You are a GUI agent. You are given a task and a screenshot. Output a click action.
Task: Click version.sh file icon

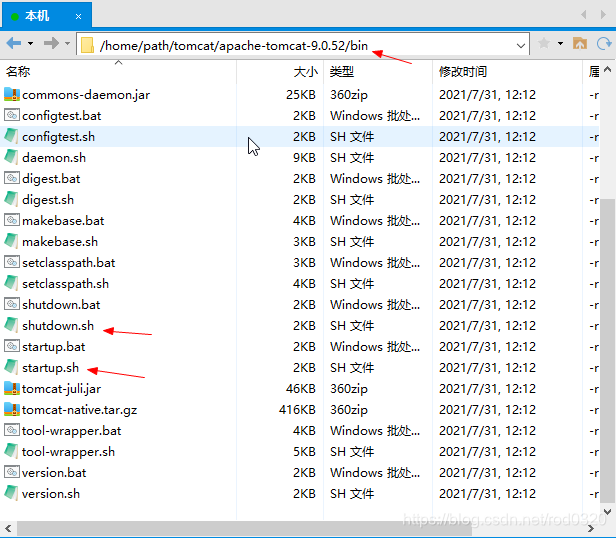12,493
